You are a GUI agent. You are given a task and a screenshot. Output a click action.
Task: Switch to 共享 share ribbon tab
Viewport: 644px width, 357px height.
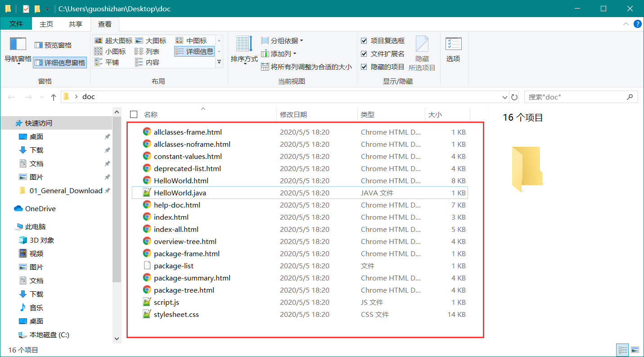(x=76, y=24)
